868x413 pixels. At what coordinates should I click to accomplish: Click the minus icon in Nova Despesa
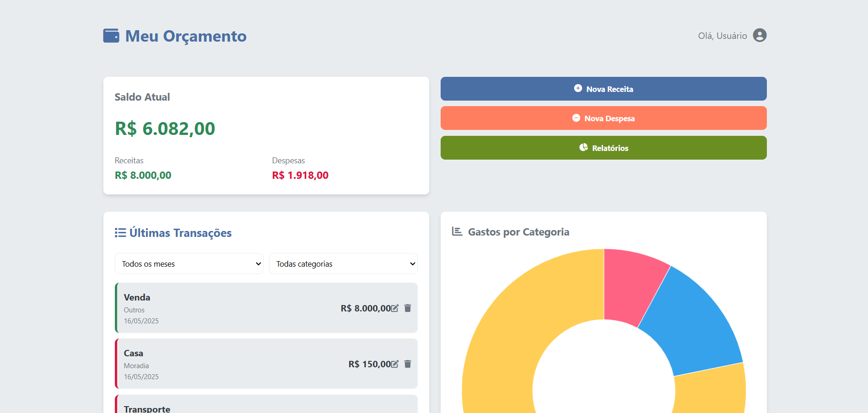[576, 118]
